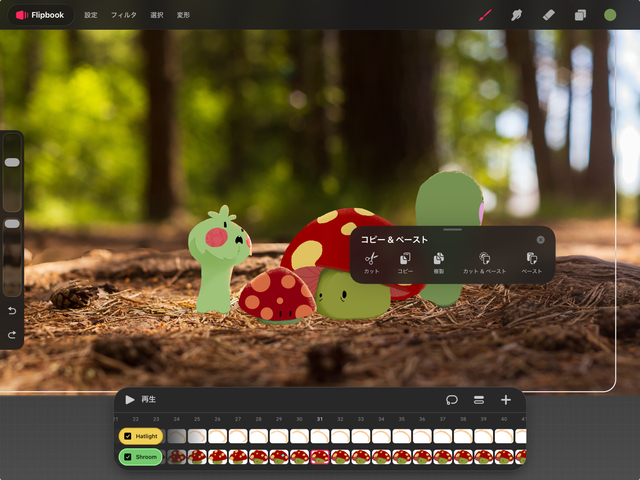Click the redo arrow

pos(12,335)
